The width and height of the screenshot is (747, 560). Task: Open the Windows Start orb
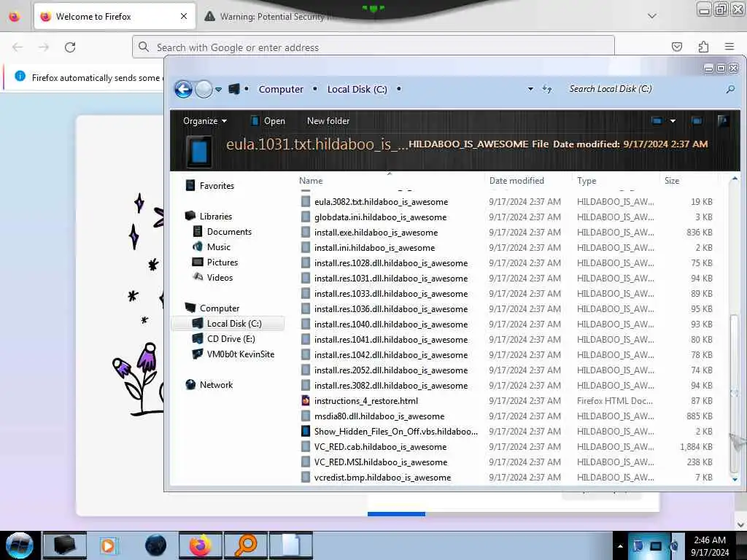[x=20, y=545]
